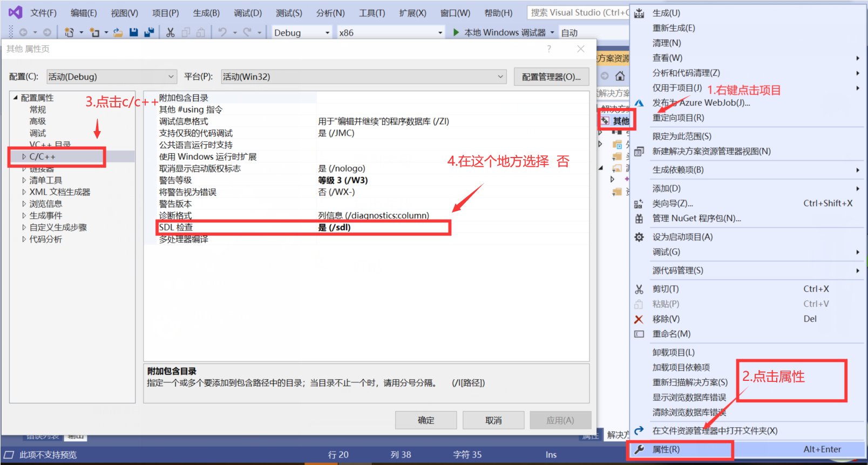The height and width of the screenshot is (465, 868).
Task: Click the Save All toolbar icon
Action: point(149,32)
